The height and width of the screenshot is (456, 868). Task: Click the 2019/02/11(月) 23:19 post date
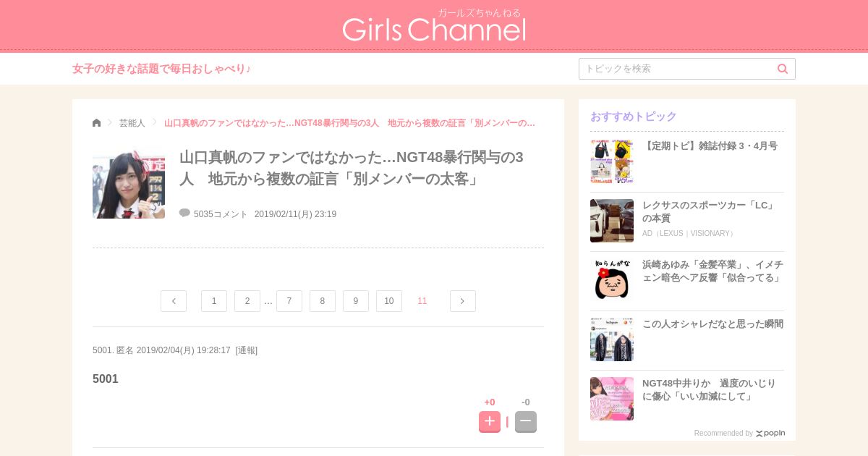[295, 214]
